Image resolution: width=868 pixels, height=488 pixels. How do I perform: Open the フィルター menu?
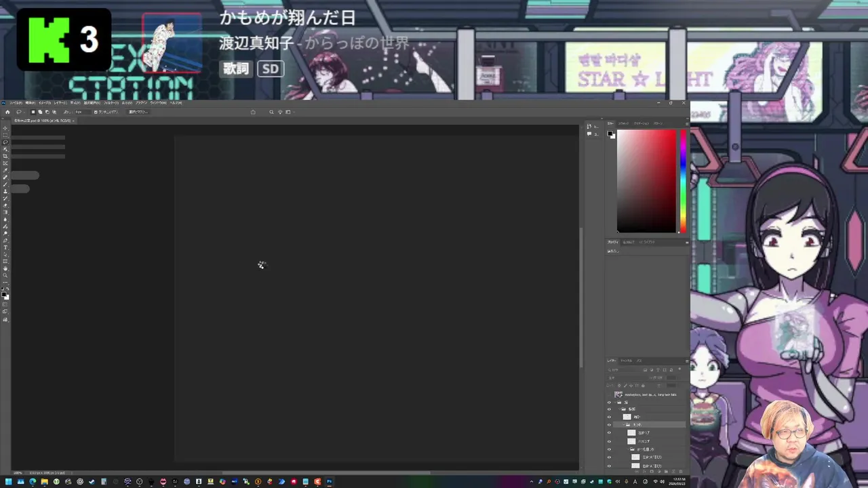click(x=110, y=103)
